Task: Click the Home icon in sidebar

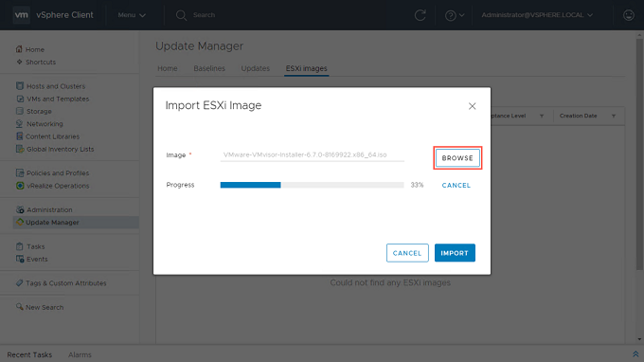Action: [x=19, y=49]
